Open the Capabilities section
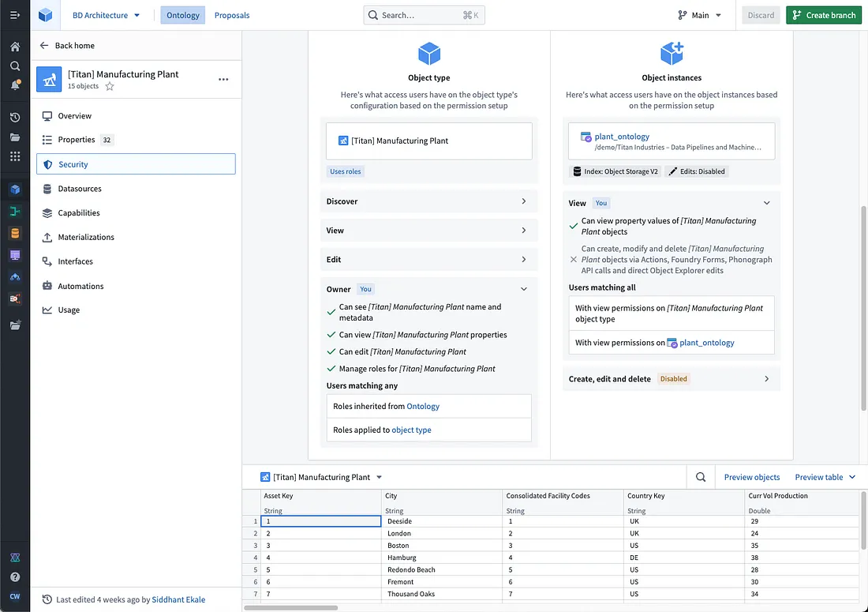Viewport: 868px width, 612px height. tap(136, 212)
